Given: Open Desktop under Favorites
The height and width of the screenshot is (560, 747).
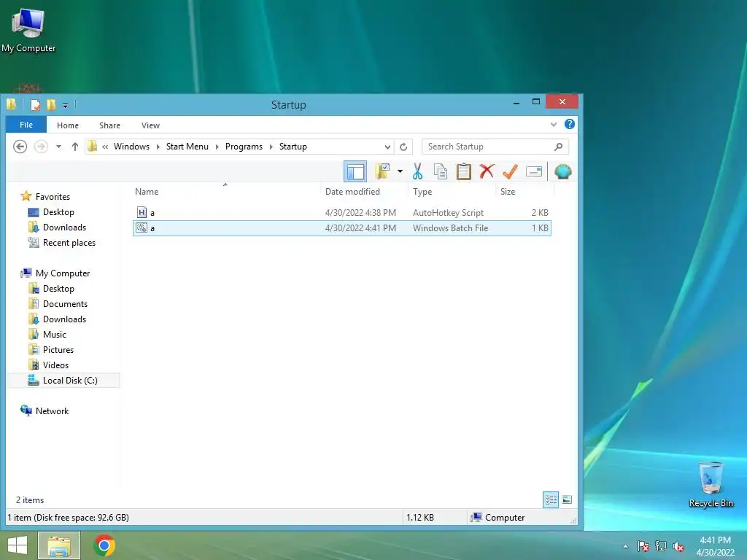Looking at the screenshot, I should (x=51, y=212).
